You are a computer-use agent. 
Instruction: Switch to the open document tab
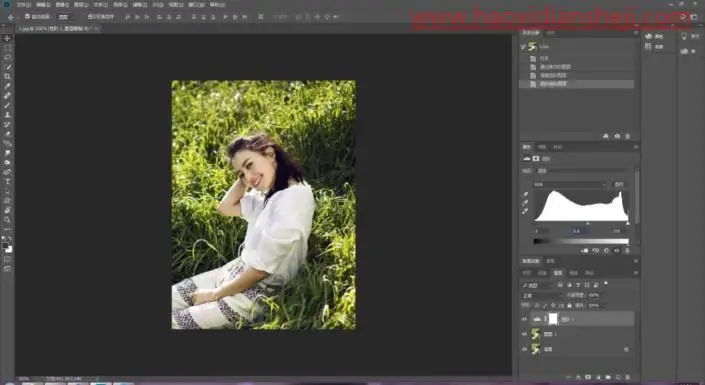57,28
